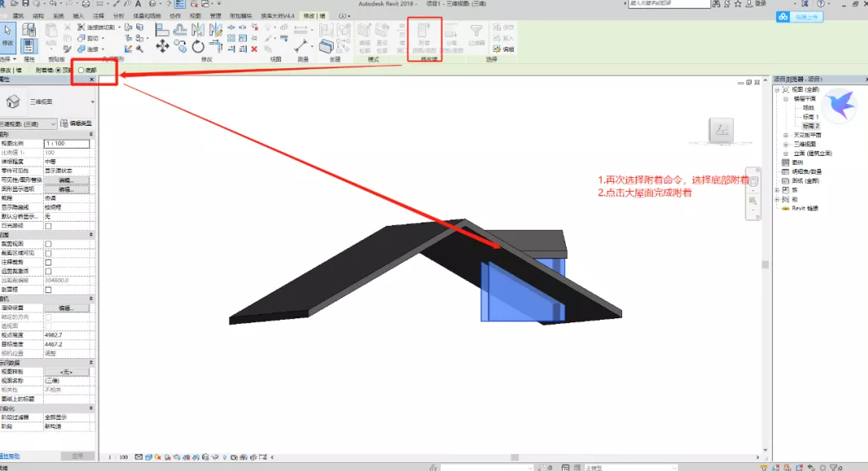Toggle the 注释裁剪 checkbox
The image size is (868, 471).
(48, 262)
